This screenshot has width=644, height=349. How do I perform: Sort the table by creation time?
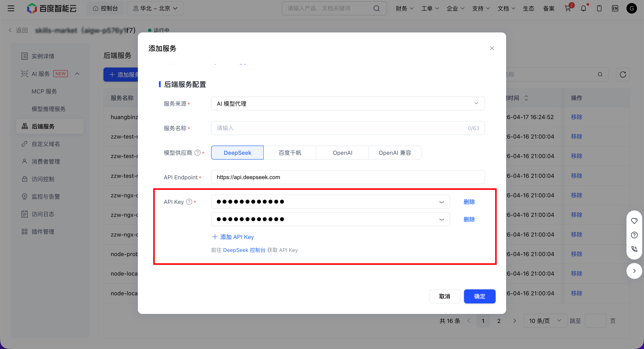coord(526,98)
